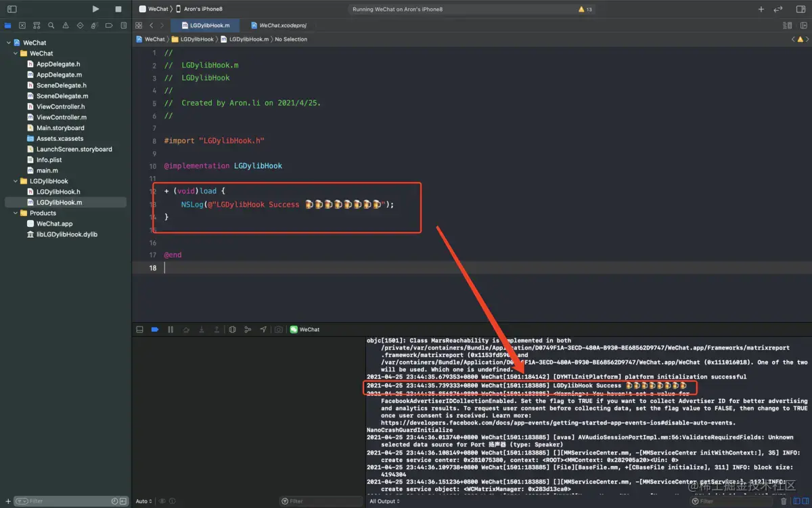
Task: Stop the running WeChat app
Action: pyautogui.click(x=118, y=9)
